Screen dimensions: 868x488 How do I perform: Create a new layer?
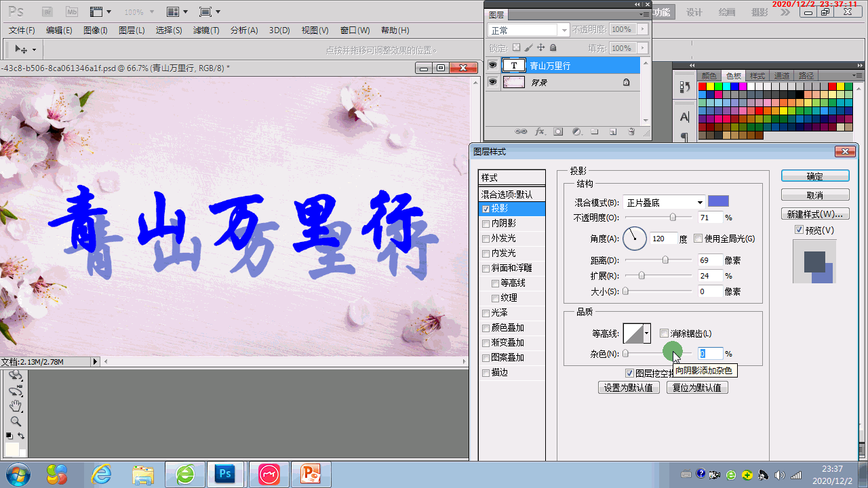click(x=612, y=131)
